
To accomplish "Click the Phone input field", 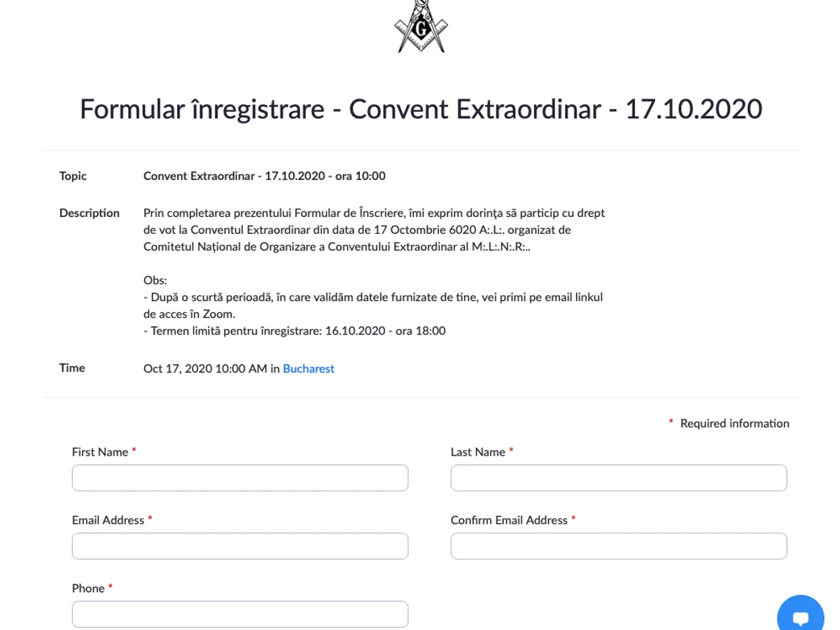I will coord(240,614).
